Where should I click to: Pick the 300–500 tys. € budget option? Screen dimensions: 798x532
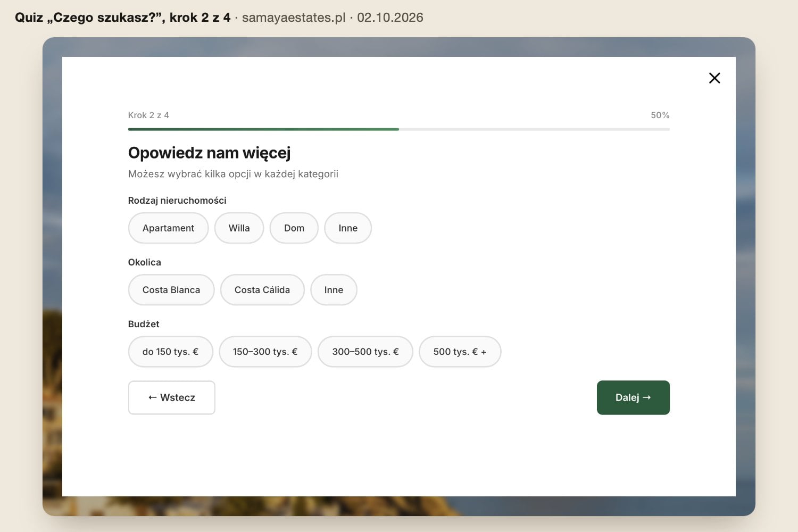point(365,352)
